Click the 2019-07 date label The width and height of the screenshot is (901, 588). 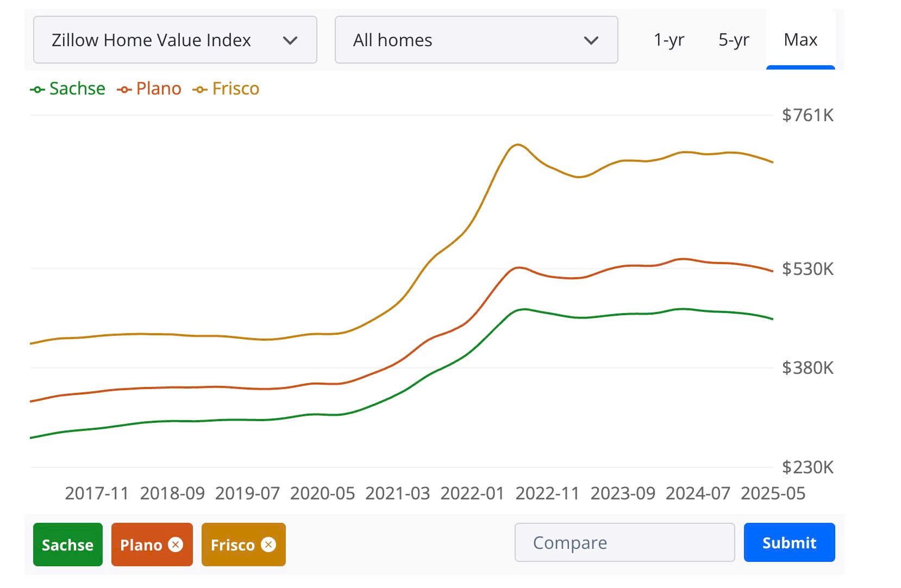point(247,493)
